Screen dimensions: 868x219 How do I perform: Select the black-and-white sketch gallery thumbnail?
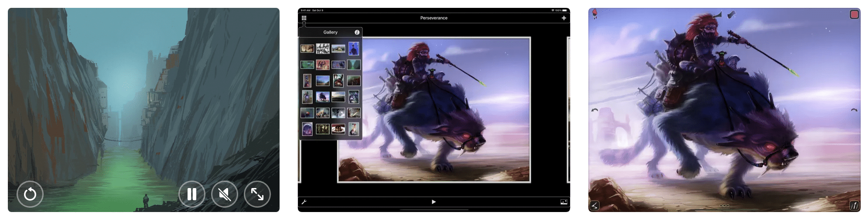coord(323,48)
